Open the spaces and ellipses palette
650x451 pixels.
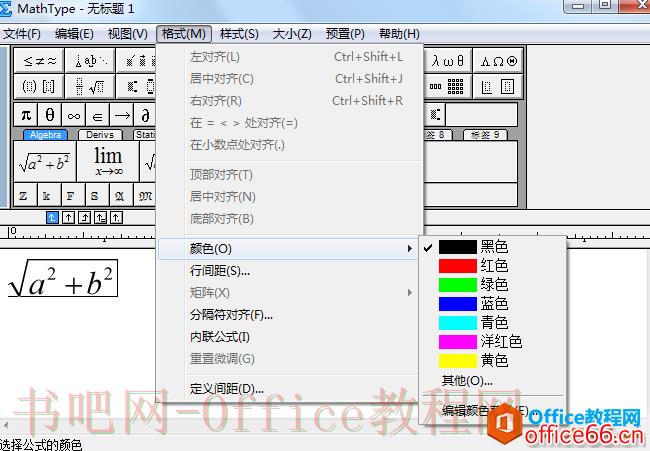click(x=90, y=61)
